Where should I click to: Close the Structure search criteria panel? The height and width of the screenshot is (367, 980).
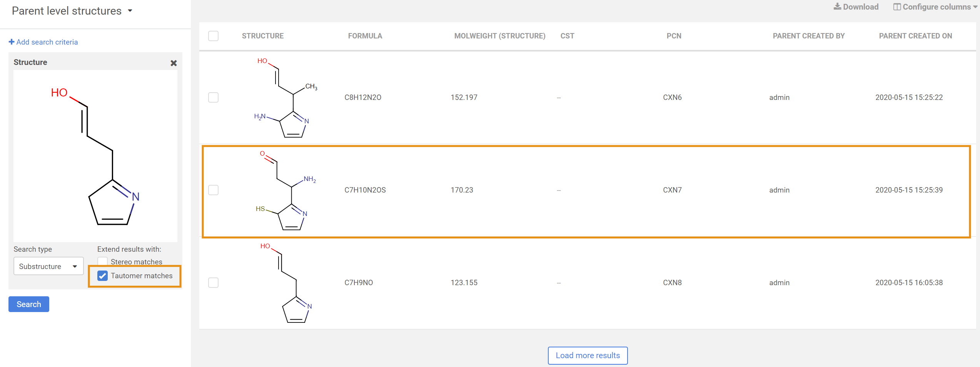click(174, 63)
